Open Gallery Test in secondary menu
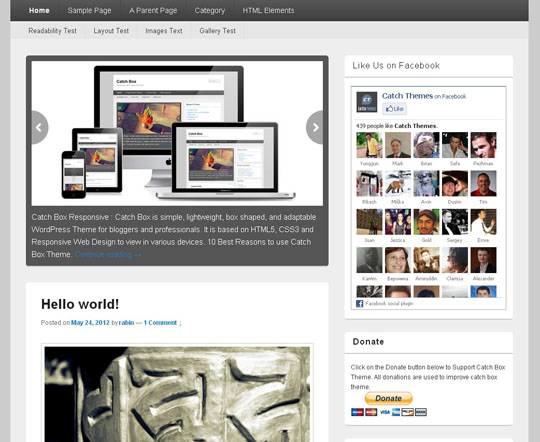The image size is (540, 442). click(x=217, y=31)
